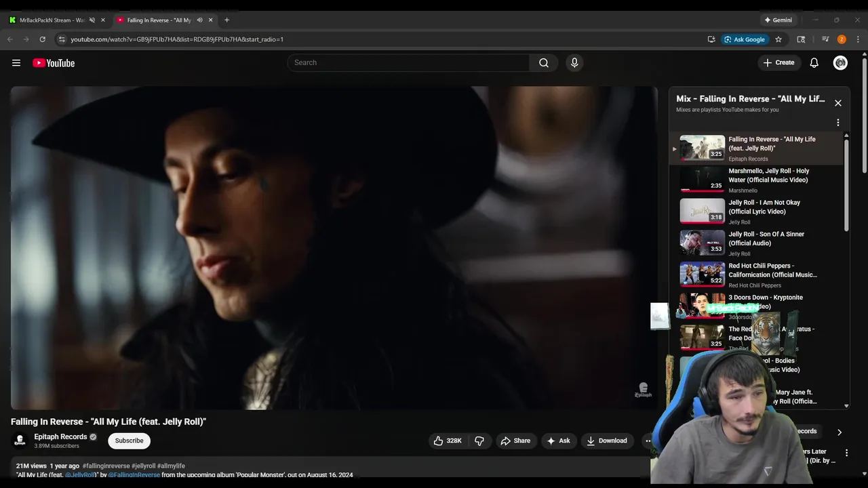Screen dimensions: 868x488
Task: Open Chrome three-dot menu
Action: pos(858,39)
